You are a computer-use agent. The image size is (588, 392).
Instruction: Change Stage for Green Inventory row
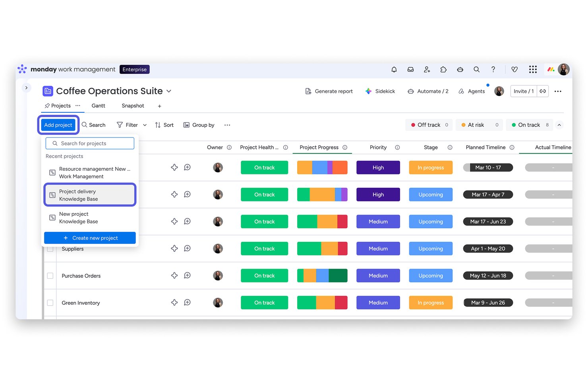click(431, 303)
